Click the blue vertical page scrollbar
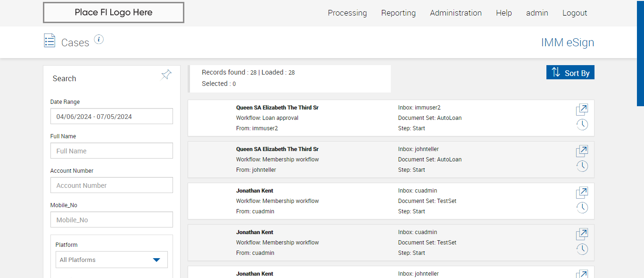The height and width of the screenshot is (278, 644). (640, 52)
